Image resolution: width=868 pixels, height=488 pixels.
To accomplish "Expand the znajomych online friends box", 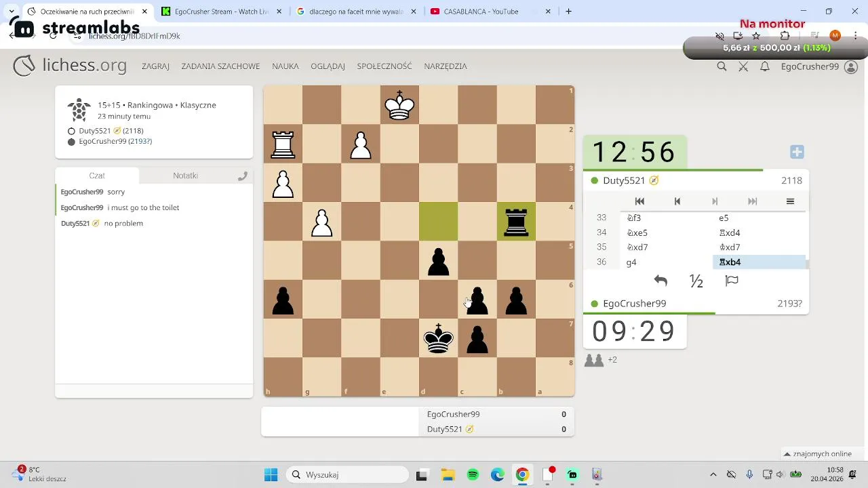I will [x=822, y=454].
